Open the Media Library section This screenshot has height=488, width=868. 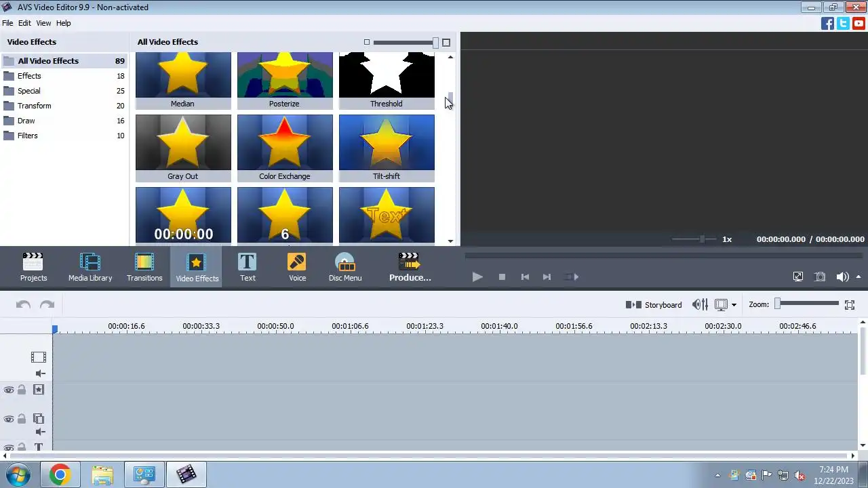[90, 267]
